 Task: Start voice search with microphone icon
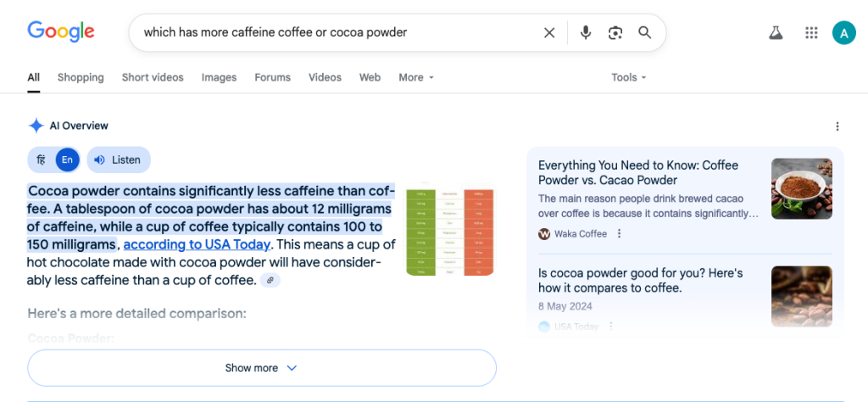[x=586, y=33]
